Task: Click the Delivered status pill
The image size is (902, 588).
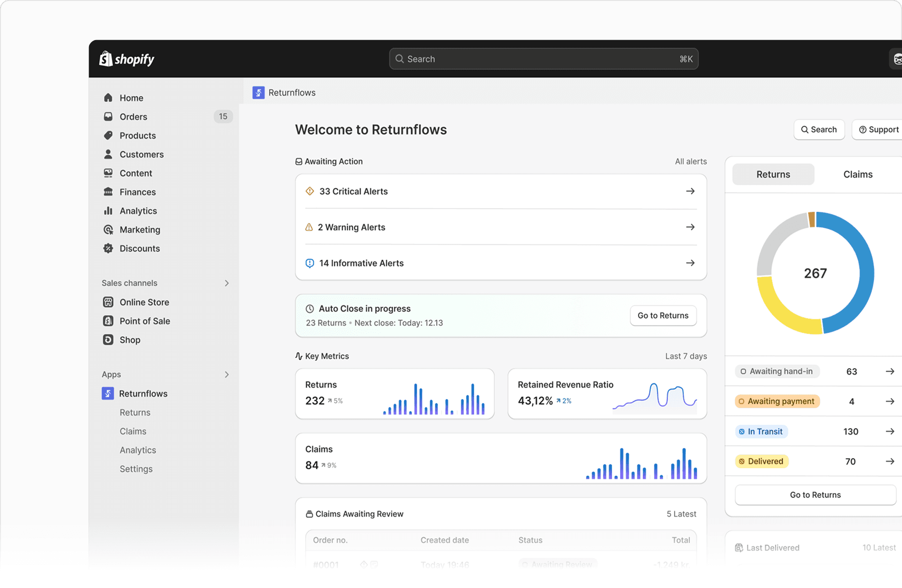Action: coord(762,461)
